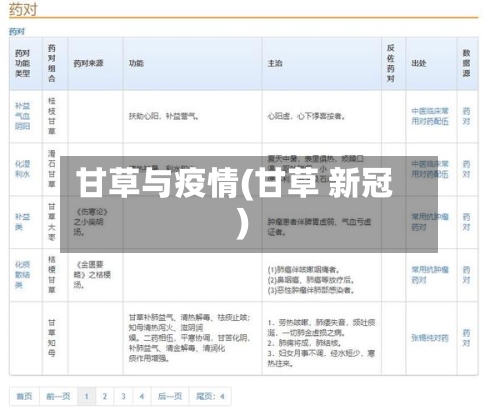
Task: Open the 补益类 category link
Action: coord(22,222)
